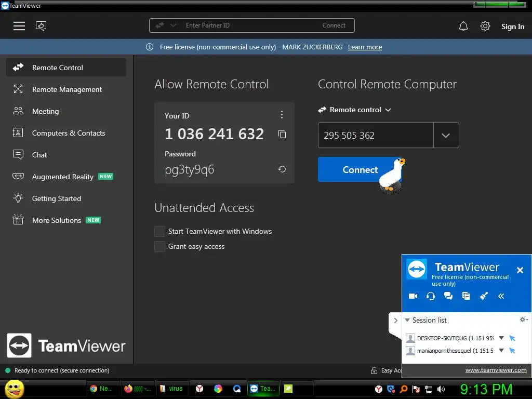The height and width of the screenshot is (399, 532).
Task: Expand second session's dropdown arrow
Action: point(501,351)
